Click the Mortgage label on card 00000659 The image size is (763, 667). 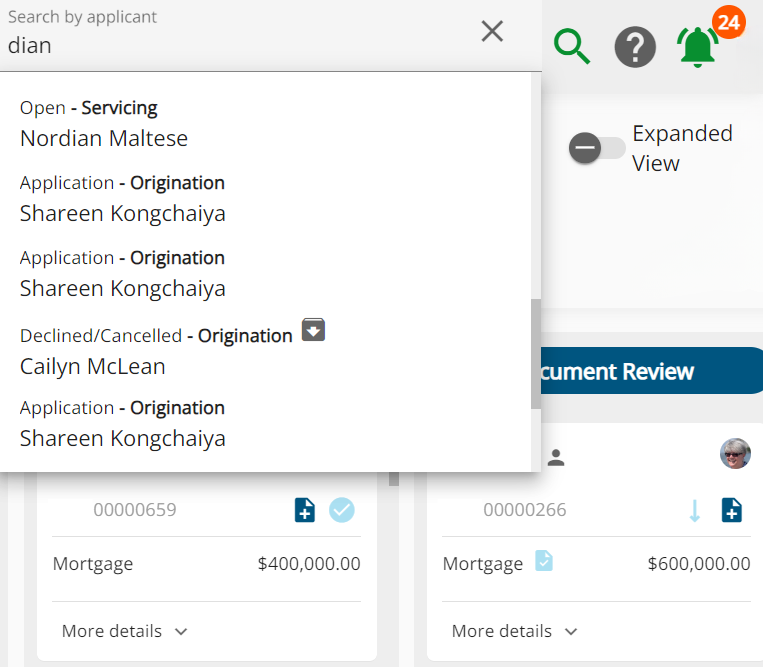93,564
